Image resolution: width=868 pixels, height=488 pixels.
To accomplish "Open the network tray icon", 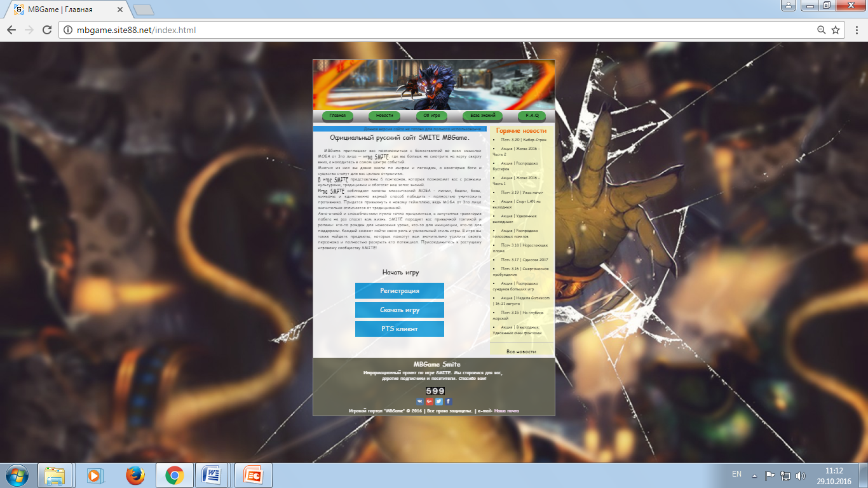I will [x=785, y=475].
